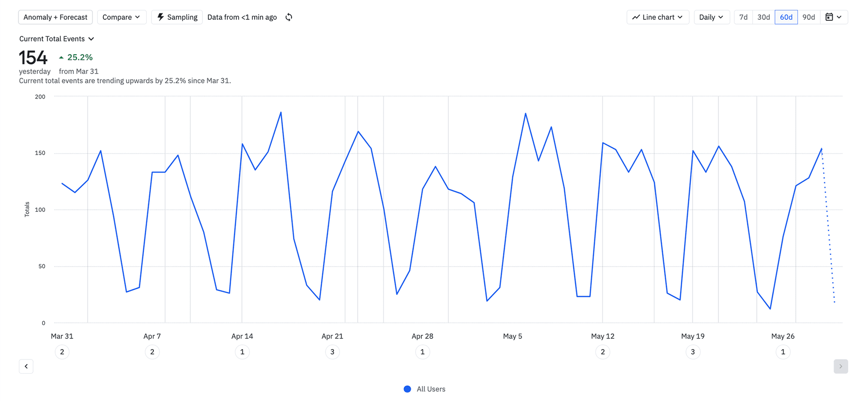Open the Line chart type dropdown

point(658,17)
